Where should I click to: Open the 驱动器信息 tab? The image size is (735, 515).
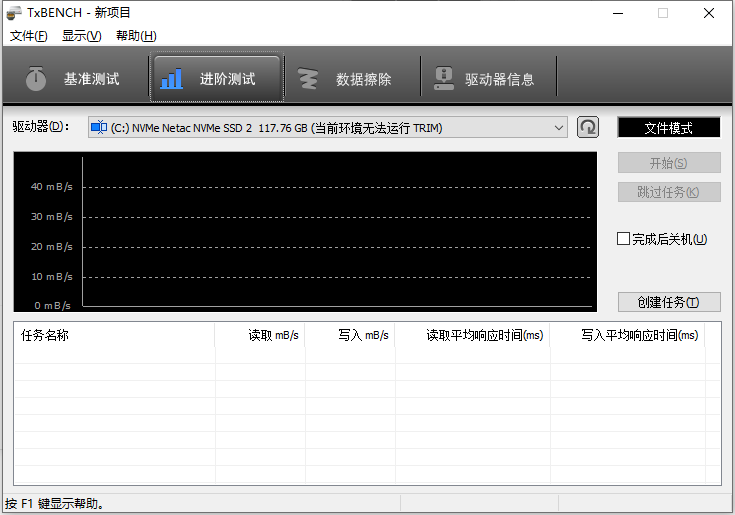[x=488, y=78]
